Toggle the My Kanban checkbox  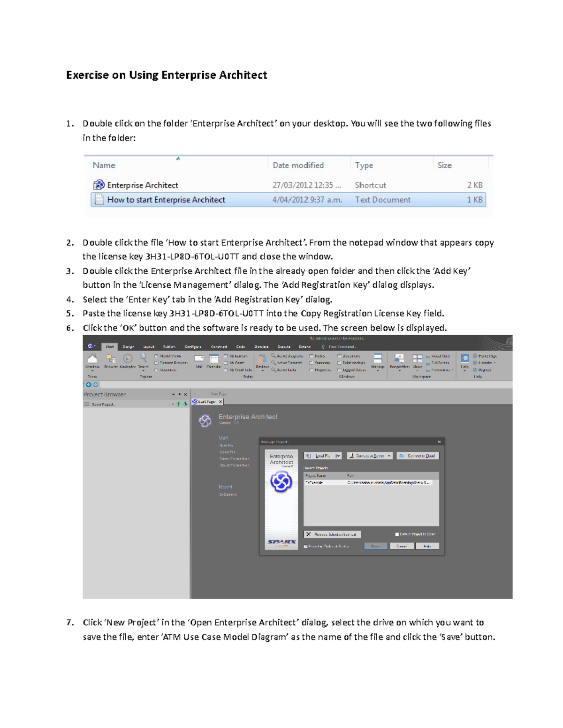coord(226,355)
